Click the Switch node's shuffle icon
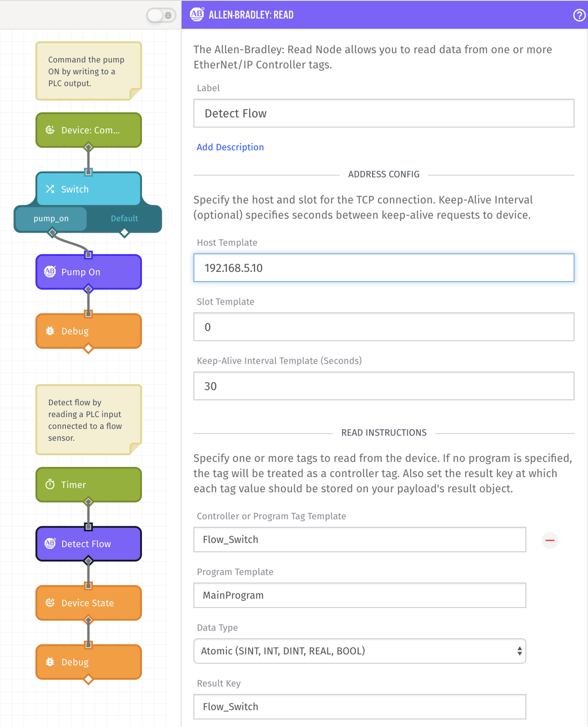The height and width of the screenshot is (727, 588). [x=50, y=189]
